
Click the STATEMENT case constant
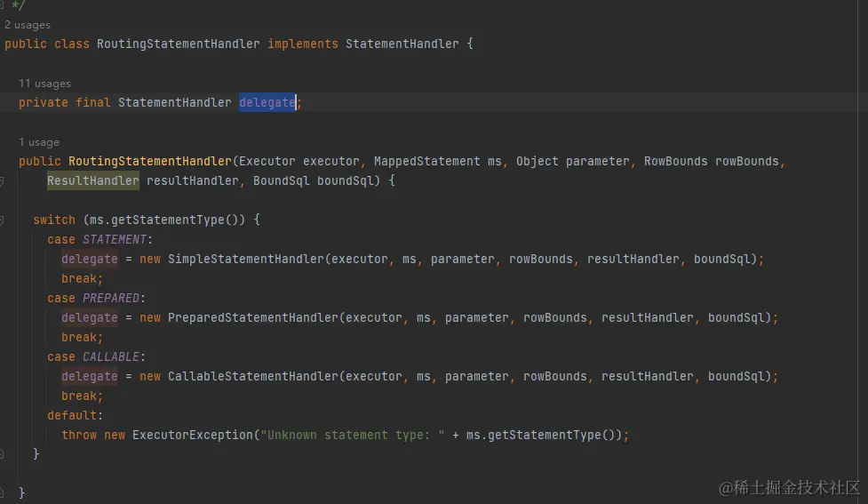[x=115, y=239]
